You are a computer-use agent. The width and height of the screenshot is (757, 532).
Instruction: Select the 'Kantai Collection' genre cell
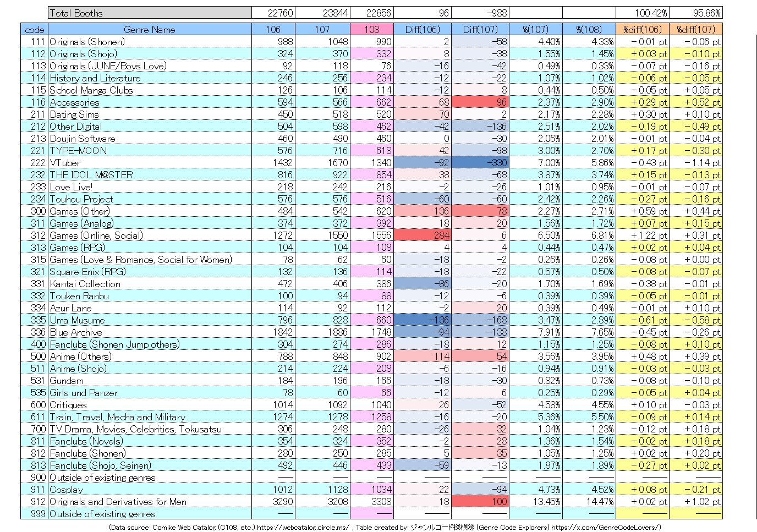(x=150, y=284)
